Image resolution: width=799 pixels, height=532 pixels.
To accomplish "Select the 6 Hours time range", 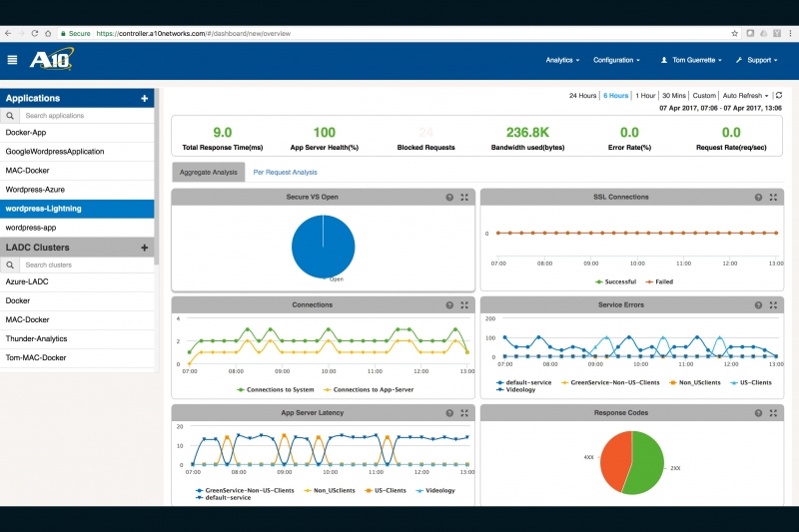I will (x=616, y=95).
